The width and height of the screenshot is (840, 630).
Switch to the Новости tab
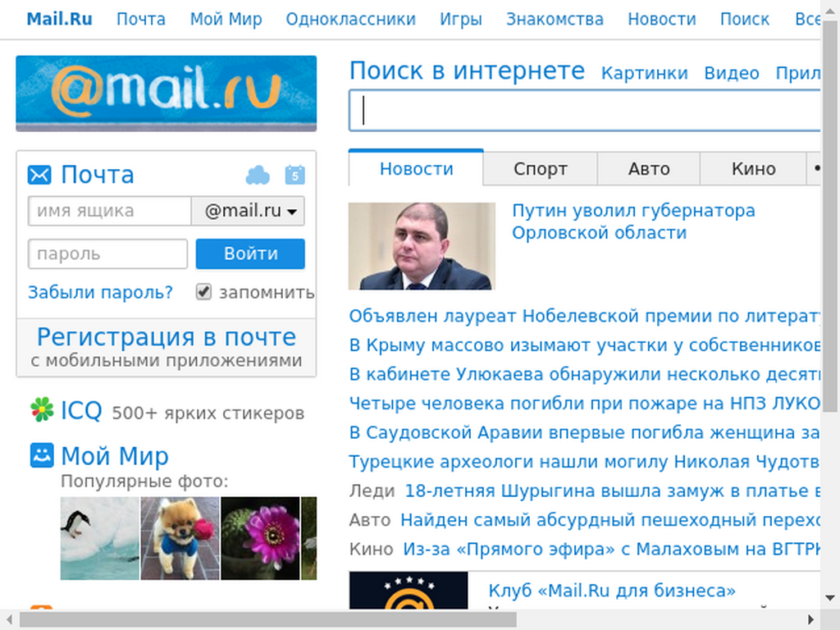pos(416,169)
